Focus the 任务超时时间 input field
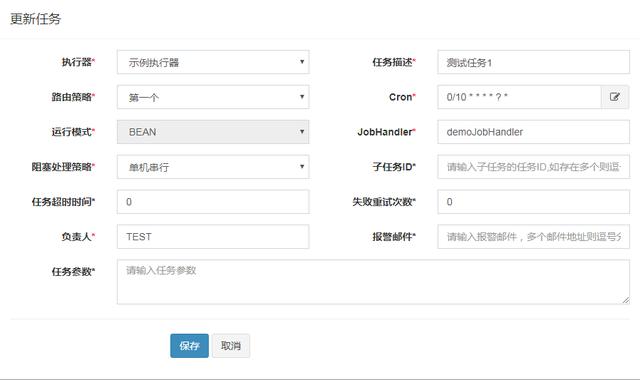The image size is (640, 380). (x=213, y=202)
